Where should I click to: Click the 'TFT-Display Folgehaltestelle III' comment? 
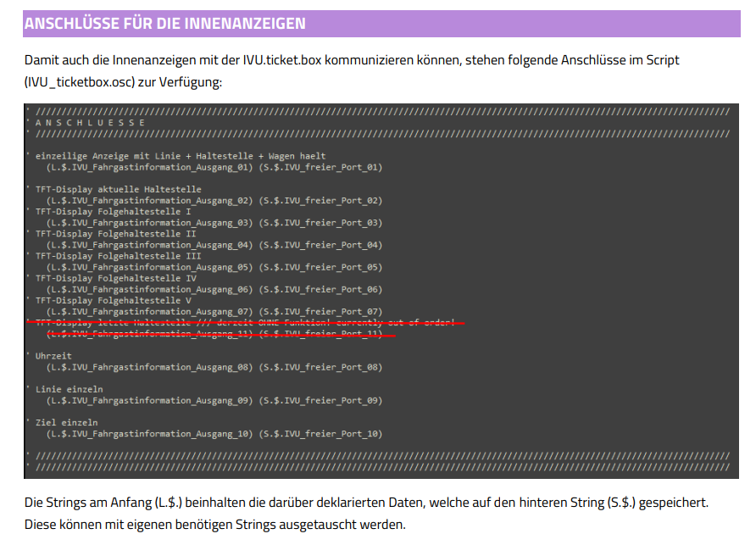coord(118,256)
